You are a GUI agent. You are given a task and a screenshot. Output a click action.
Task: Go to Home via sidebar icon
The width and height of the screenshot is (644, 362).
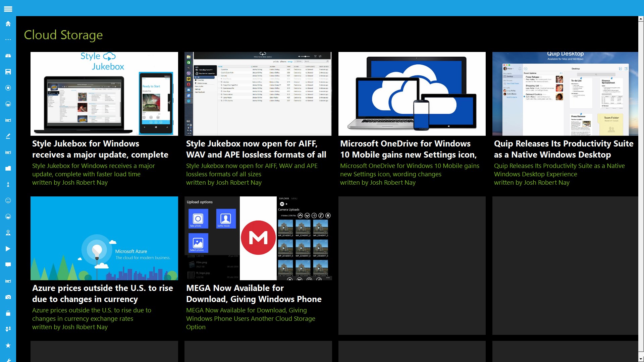[x=8, y=24]
